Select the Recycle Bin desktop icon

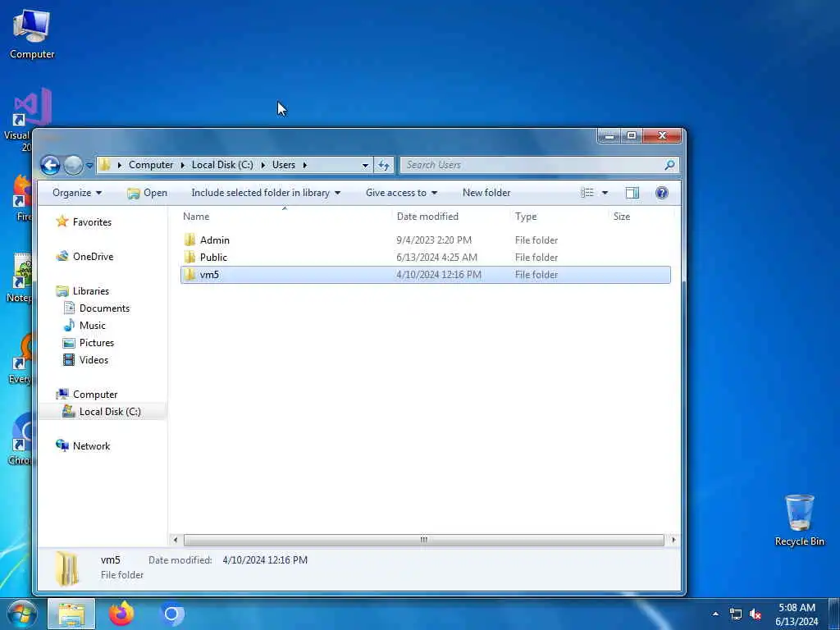point(799,520)
